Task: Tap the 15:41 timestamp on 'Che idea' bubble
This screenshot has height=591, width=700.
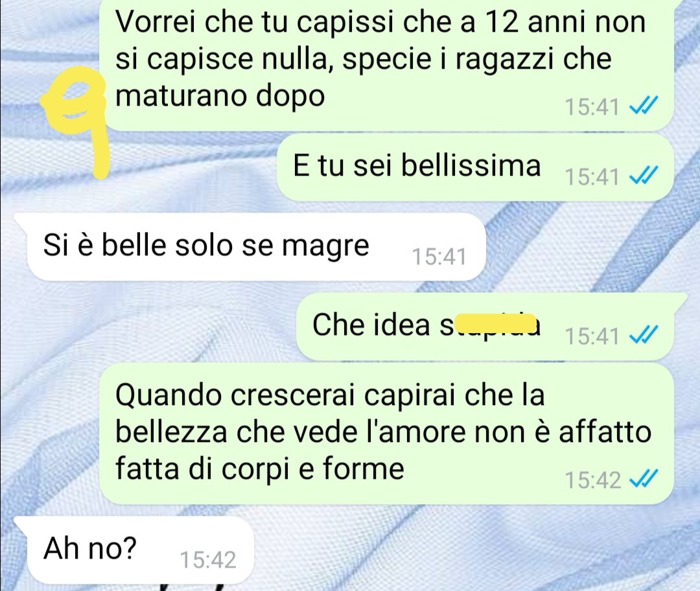Action: (x=592, y=336)
